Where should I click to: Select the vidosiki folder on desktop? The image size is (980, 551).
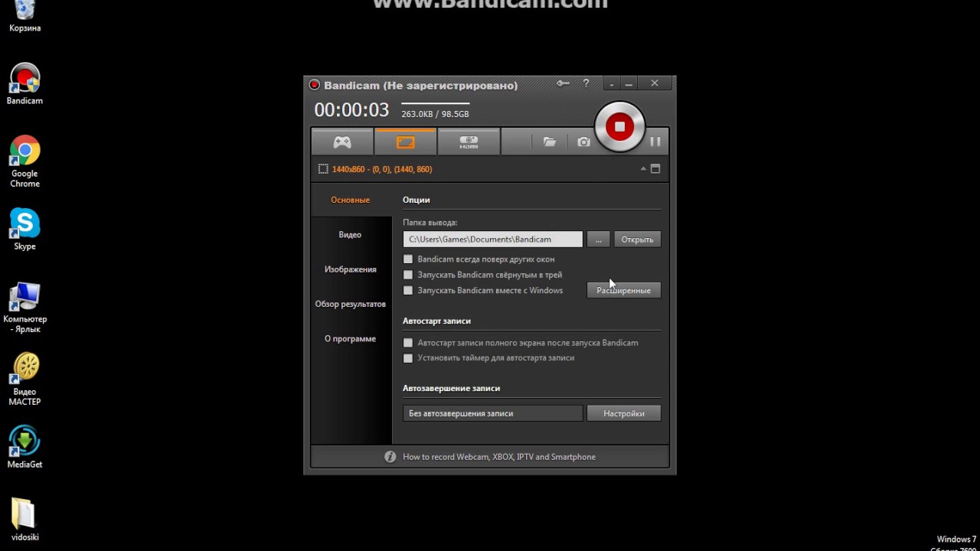click(x=24, y=520)
